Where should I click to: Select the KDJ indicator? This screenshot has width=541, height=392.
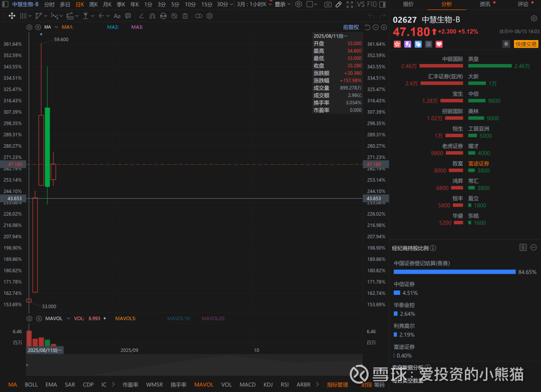(268, 385)
